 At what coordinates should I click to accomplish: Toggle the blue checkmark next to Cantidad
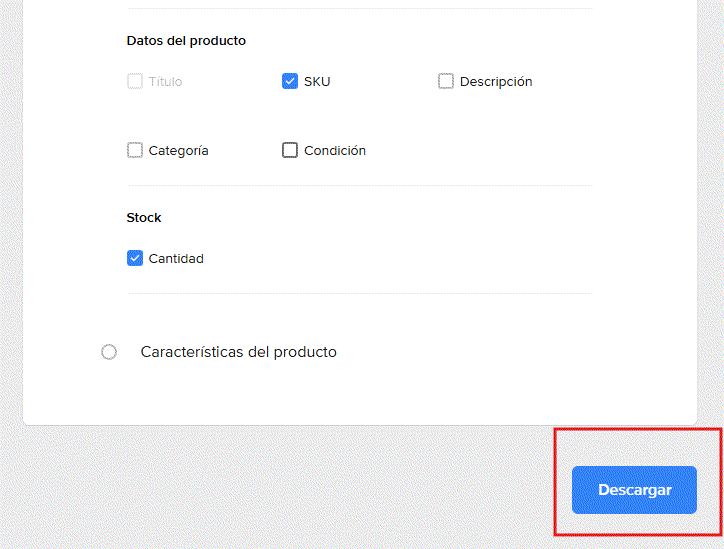click(135, 258)
